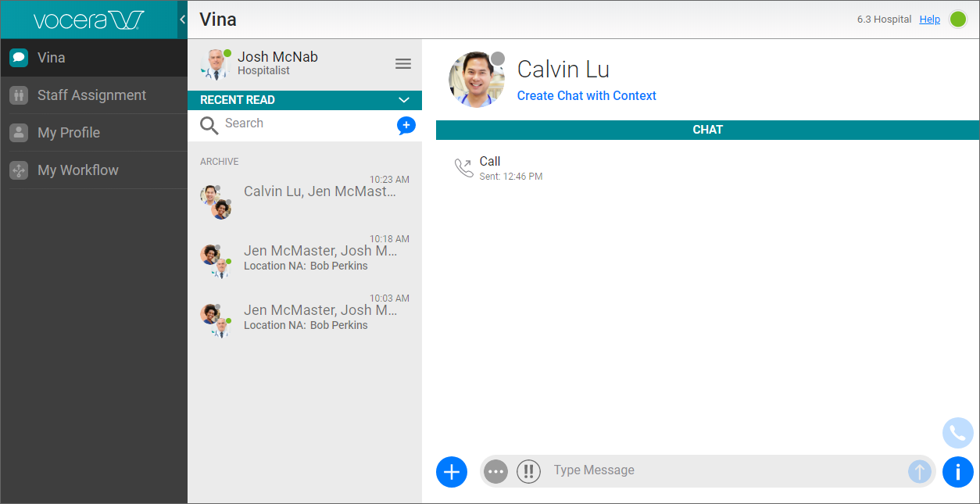The width and height of the screenshot is (980, 504).
Task: Open the 10:23 AM Calvin Lu conversation
Action: pyautogui.click(x=319, y=192)
